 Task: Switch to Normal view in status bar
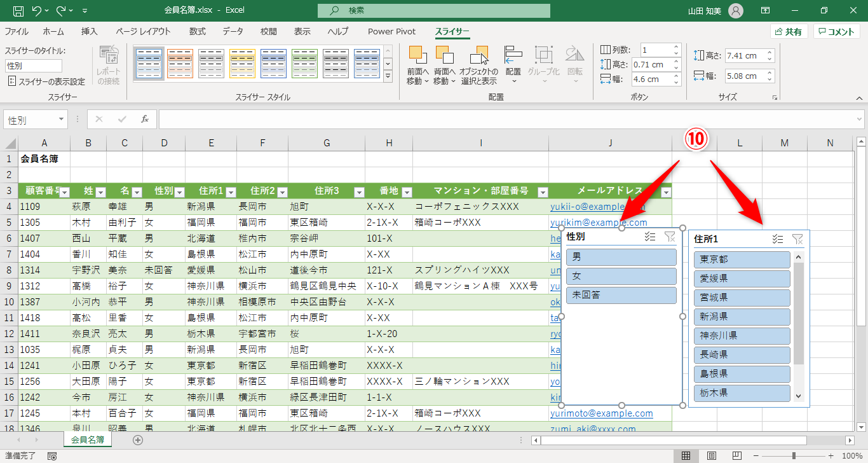click(x=686, y=456)
